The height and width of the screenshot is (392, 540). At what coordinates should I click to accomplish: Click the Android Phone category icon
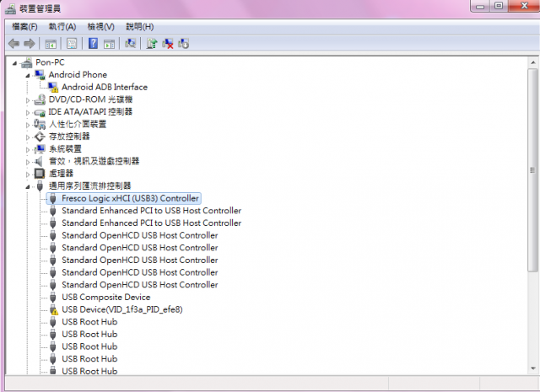40,75
